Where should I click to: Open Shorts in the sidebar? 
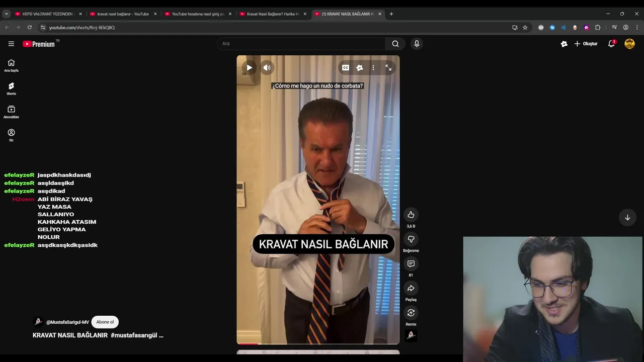(11, 88)
